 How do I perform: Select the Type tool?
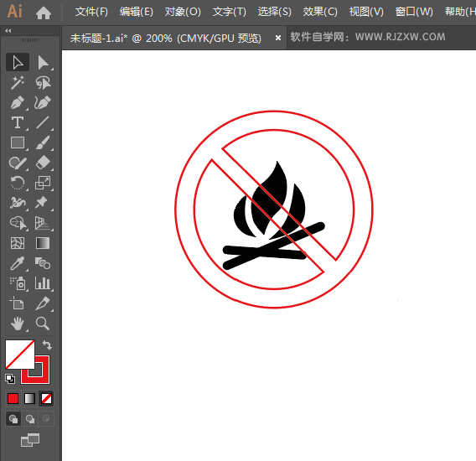18,122
